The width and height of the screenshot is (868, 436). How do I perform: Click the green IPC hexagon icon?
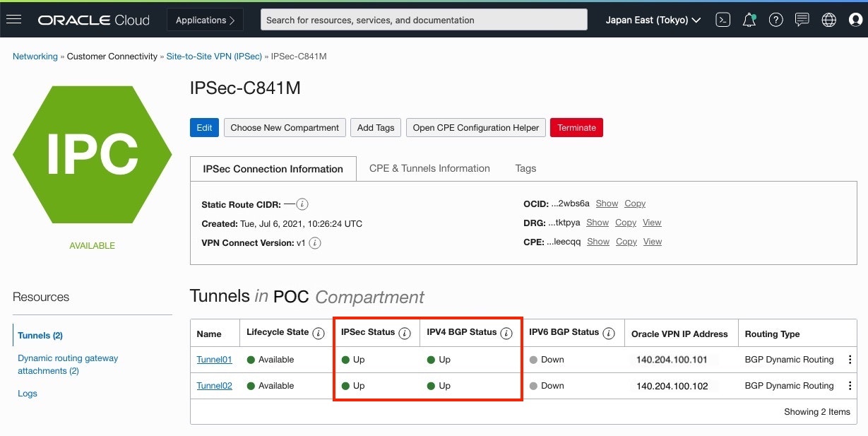point(93,155)
